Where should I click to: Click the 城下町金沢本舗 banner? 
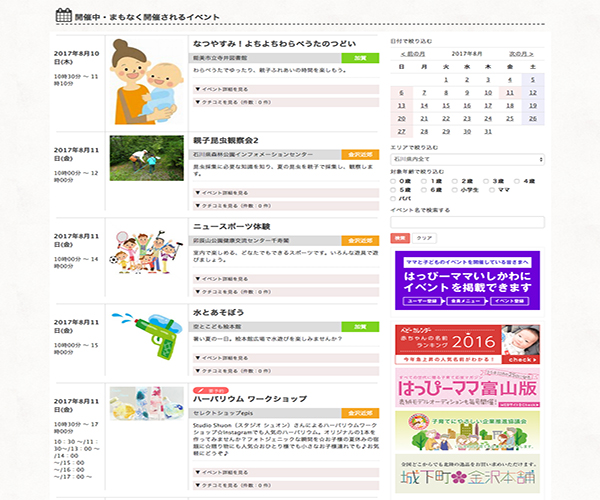click(x=467, y=473)
